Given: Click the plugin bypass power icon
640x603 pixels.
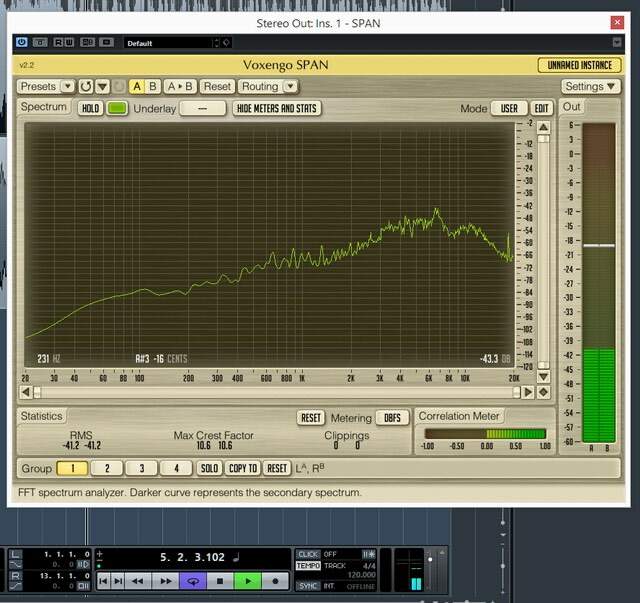Looking at the screenshot, I should tap(22, 43).
